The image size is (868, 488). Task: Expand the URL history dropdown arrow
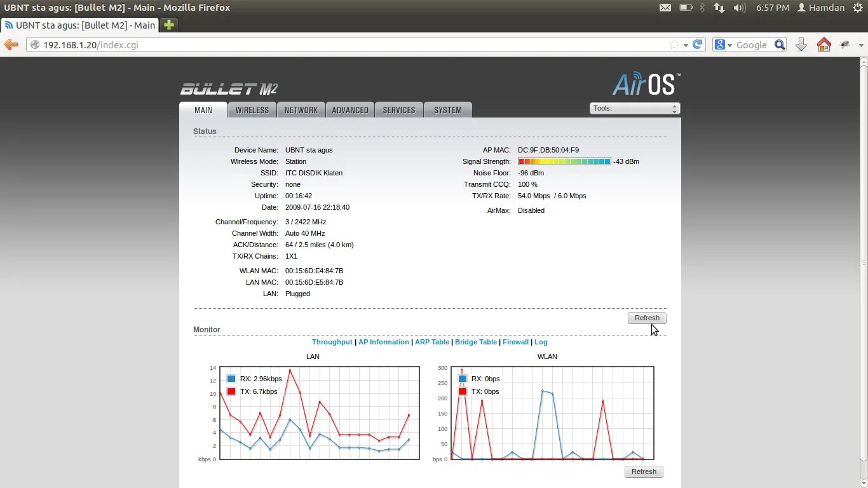686,45
